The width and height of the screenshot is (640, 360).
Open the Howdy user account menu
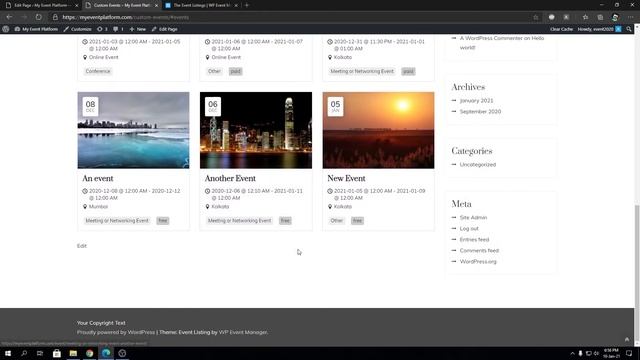(599, 29)
